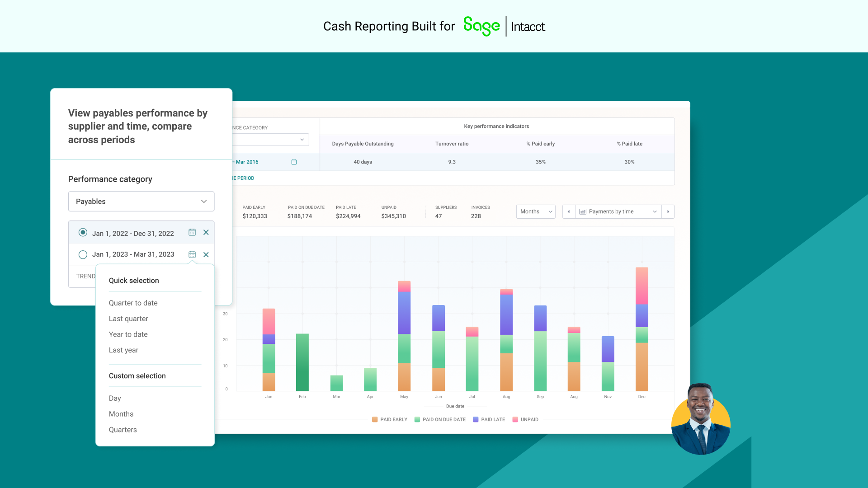868x488 pixels.
Task: Open calendar for Jan 1, 2023 period
Action: 192,254
